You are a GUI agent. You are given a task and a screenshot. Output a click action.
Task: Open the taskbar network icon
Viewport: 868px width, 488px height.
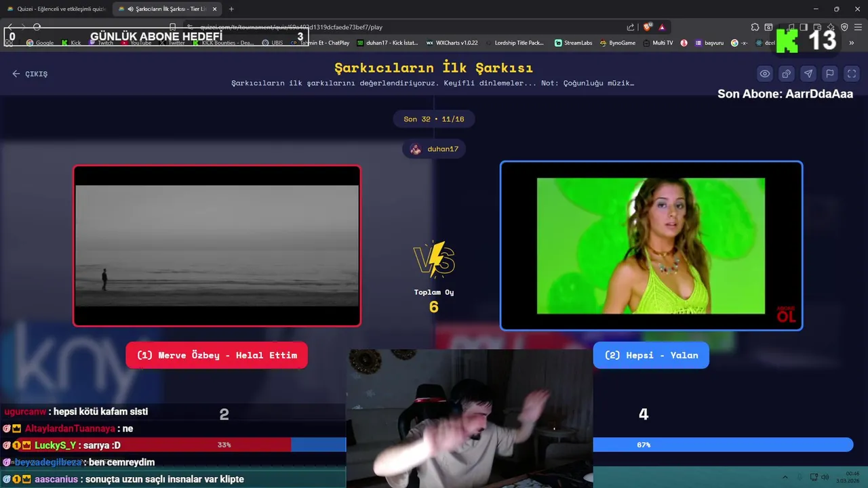pyautogui.click(x=814, y=477)
